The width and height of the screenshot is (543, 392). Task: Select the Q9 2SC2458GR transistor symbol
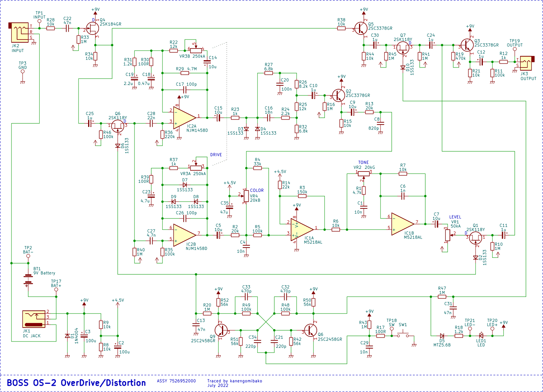[x=222, y=330]
